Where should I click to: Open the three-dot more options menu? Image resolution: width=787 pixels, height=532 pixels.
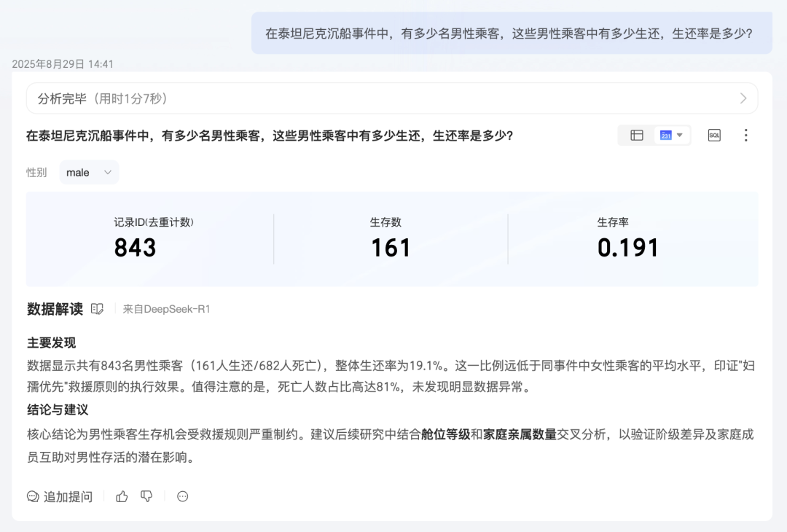746,136
